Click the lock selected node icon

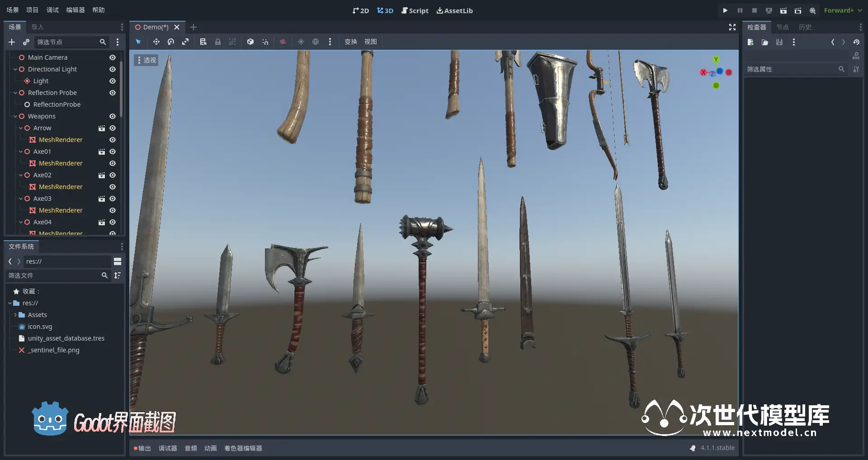tap(218, 42)
